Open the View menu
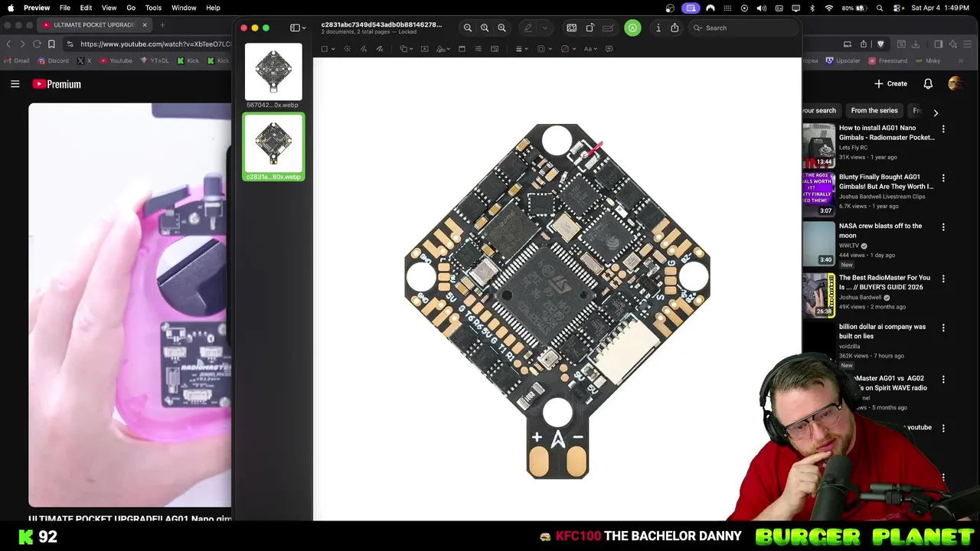The height and width of the screenshot is (551, 980). [x=109, y=8]
